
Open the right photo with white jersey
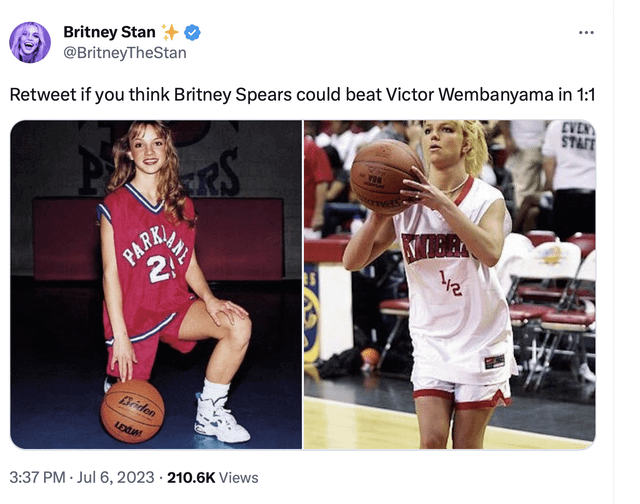pos(449,285)
